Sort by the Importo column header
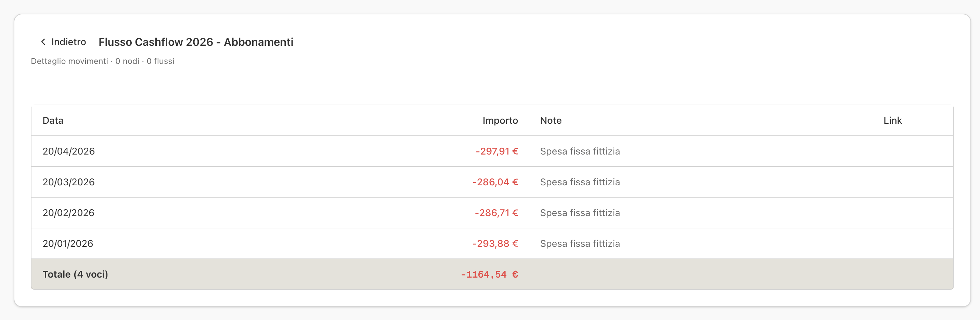 [x=500, y=120]
